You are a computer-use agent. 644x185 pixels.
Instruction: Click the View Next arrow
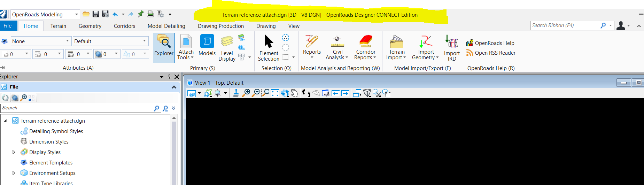(345, 93)
